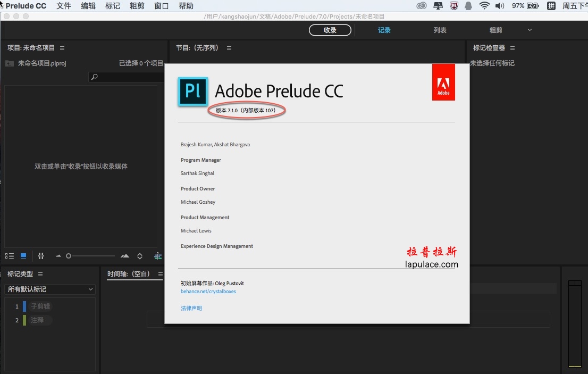
Task: Click the 未选择任何标记 text
Action: (492, 63)
